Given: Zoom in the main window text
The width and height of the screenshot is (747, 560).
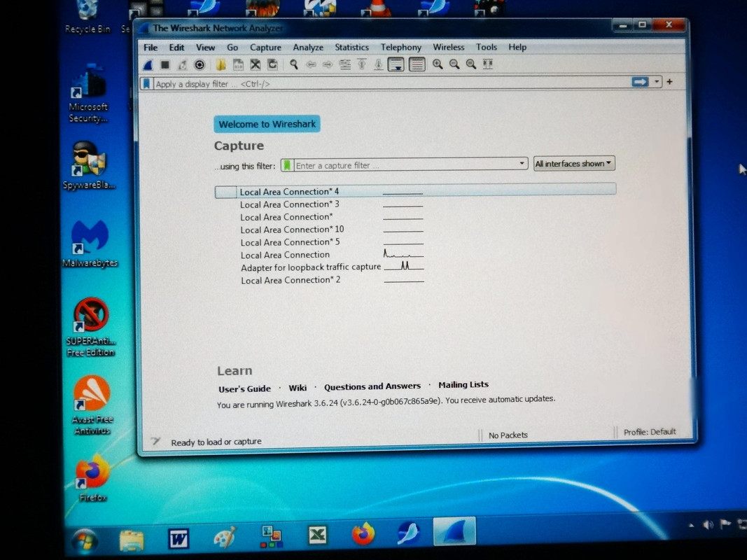Looking at the screenshot, I should point(438,64).
